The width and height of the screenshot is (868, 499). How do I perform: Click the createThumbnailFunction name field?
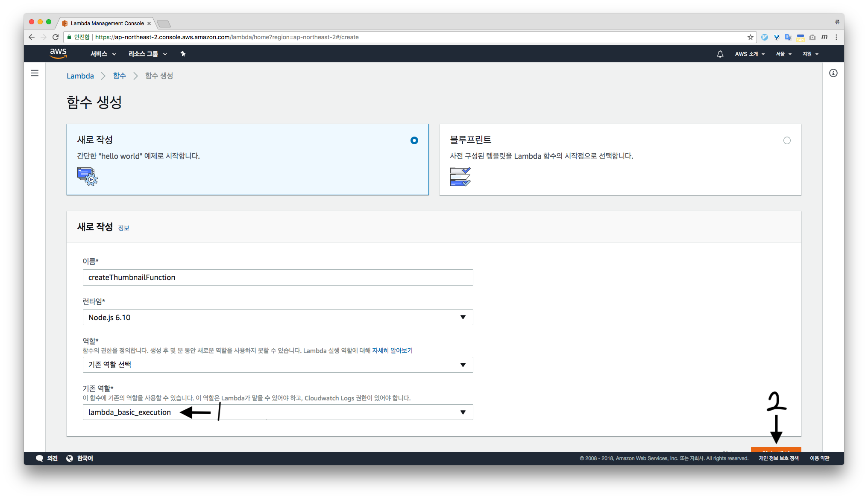278,277
